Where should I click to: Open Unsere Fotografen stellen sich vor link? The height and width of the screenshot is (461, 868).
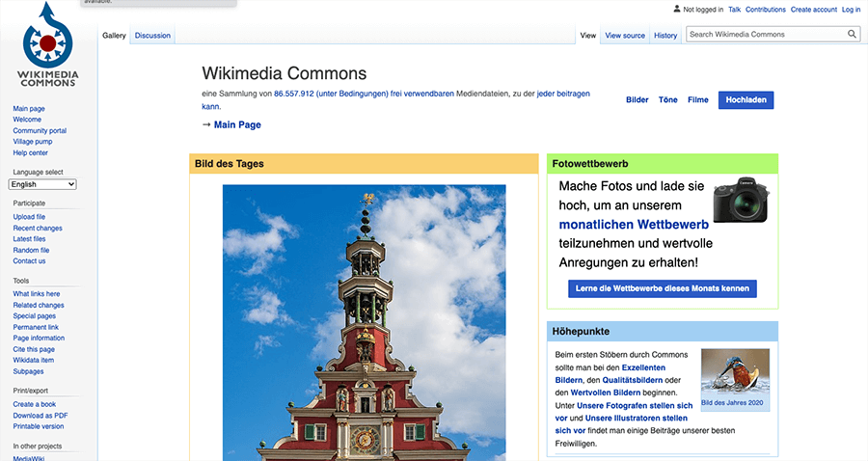point(635,406)
